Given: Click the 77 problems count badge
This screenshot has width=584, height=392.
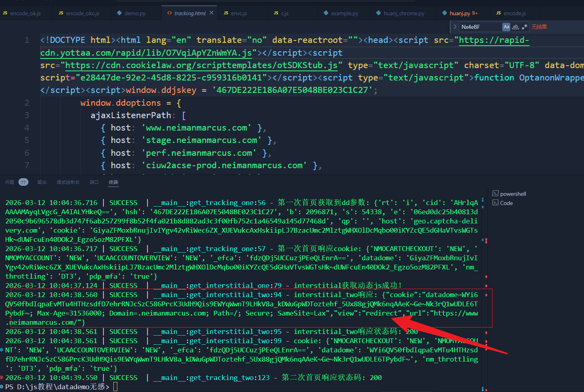Looking at the screenshot, I should pyautogui.click(x=24, y=182).
